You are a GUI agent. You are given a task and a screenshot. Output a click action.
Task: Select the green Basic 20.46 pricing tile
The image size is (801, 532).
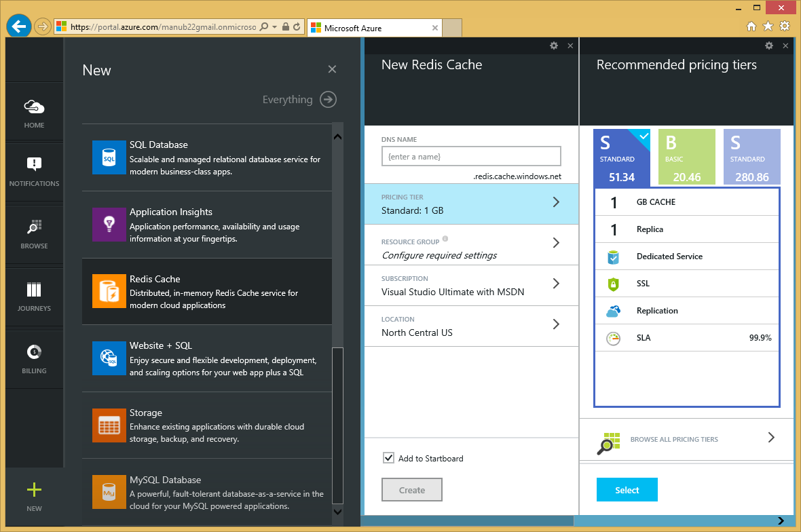coord(686,157)
